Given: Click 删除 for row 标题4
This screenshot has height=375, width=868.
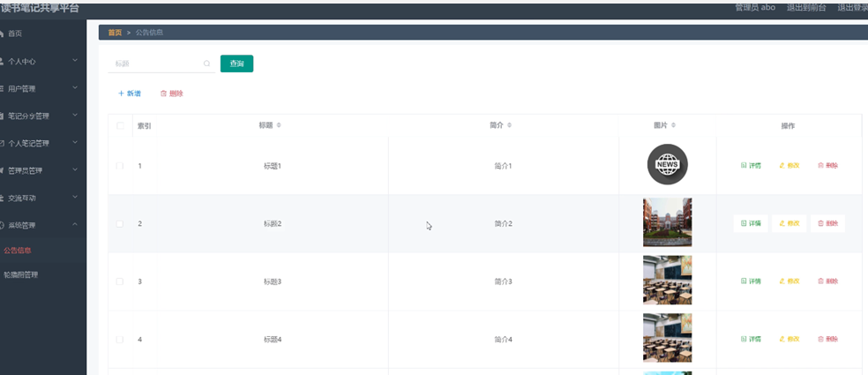Looking at the screenshot, I should 827,339.
